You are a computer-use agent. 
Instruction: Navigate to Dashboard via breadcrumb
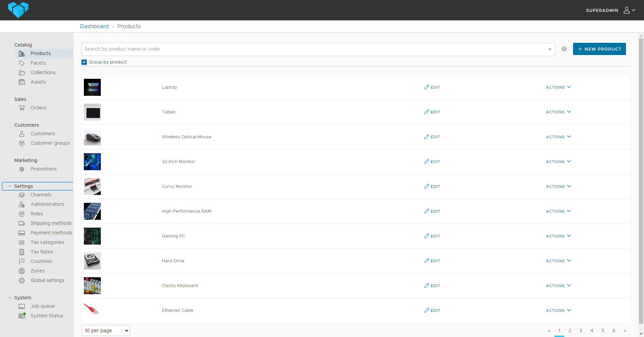pyautogui.click(x=94, y=26)
